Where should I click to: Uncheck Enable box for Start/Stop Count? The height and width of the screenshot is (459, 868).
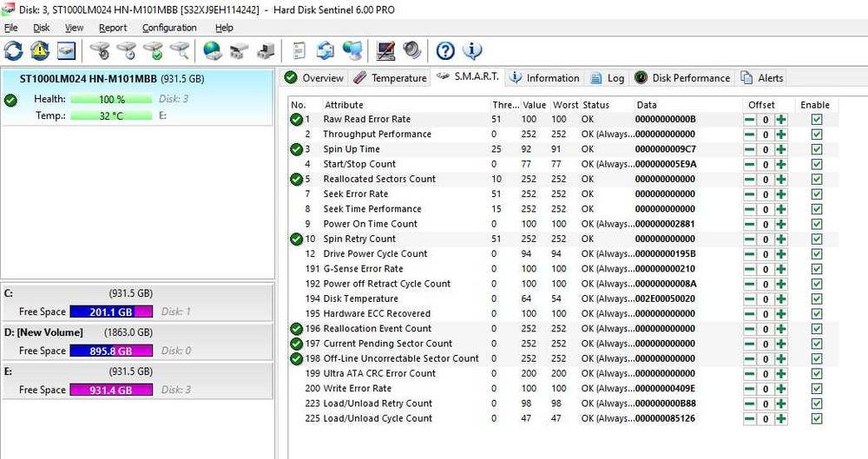pyautogui.click(x=817, y=165)
